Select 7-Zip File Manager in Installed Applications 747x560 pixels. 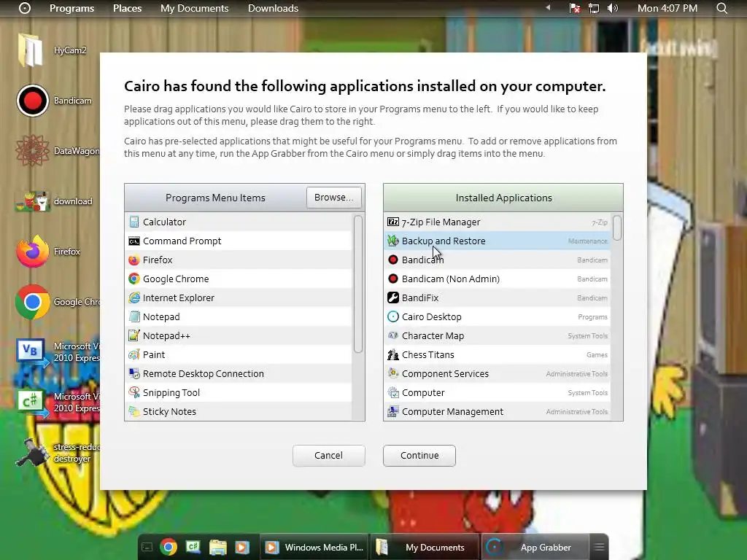(x=498, y=222)
